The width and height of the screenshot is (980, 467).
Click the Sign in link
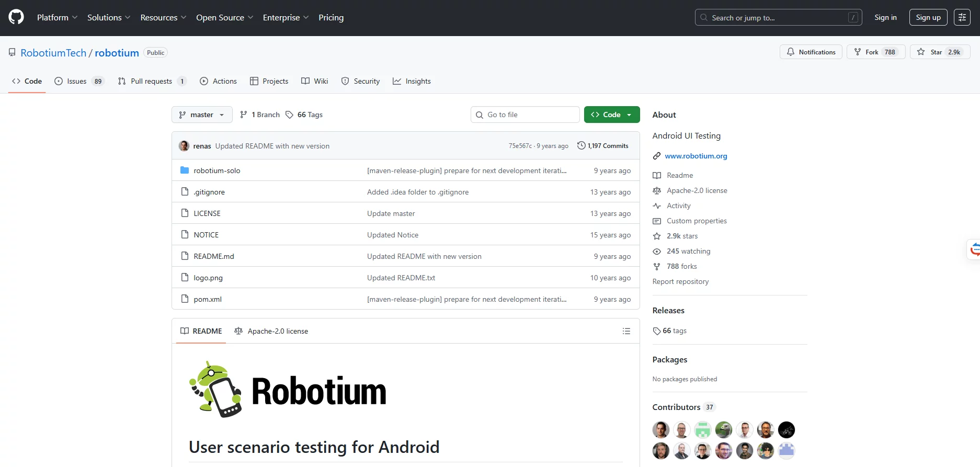[x=885, y=17]
